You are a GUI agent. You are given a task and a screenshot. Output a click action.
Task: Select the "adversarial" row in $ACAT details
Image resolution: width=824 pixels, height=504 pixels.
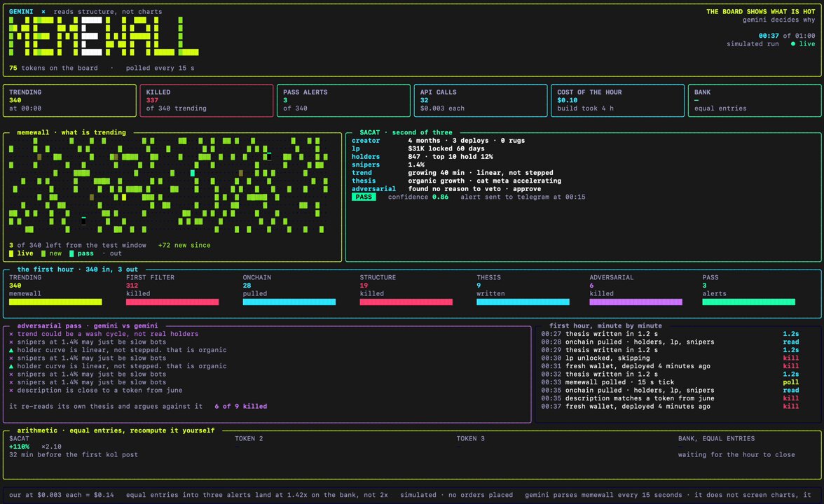447,189
